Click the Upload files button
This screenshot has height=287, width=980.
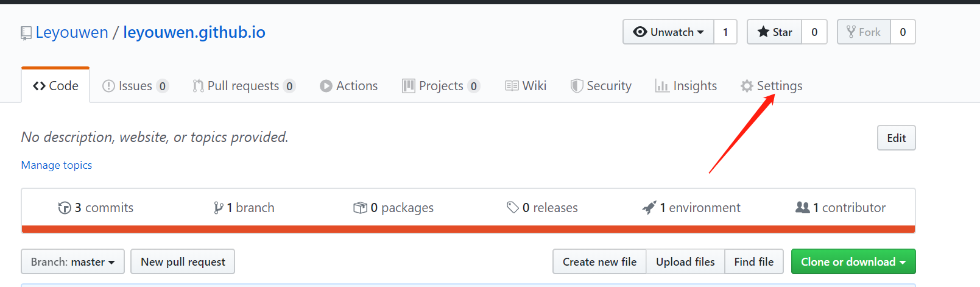coord(685,262)
